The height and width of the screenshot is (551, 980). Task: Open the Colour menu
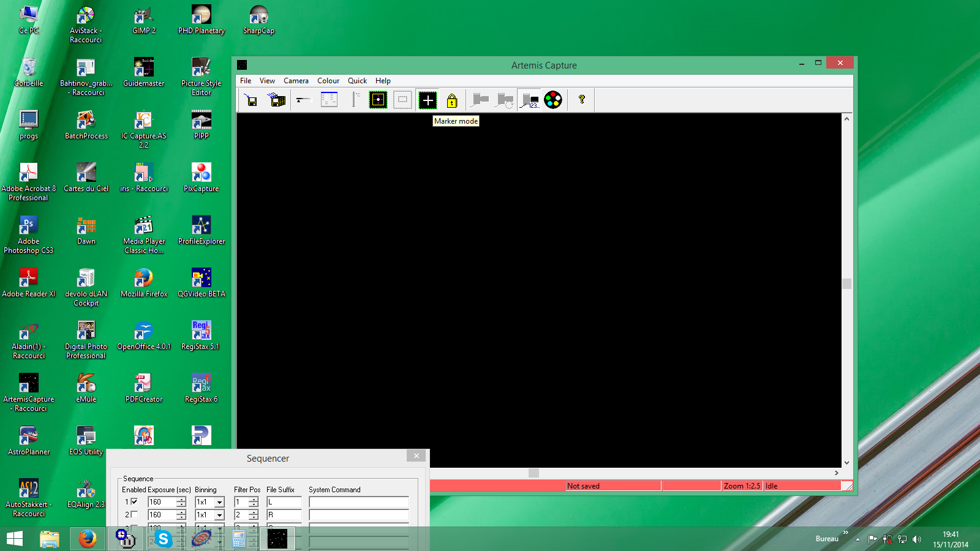328,81
